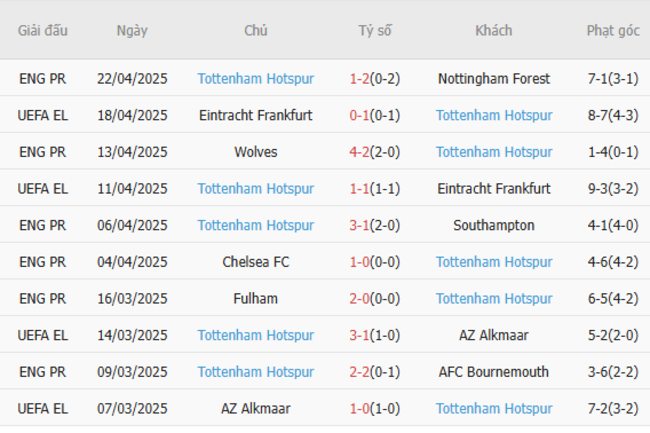Open the 2-0 score of Fulham match
The image size is (650, 433).
(x=360, y=299)
